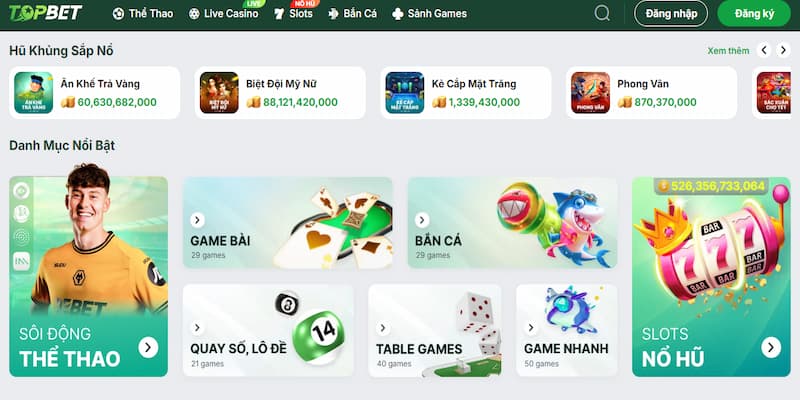Open Slots Nổ Hũ banner arrow

771,347
